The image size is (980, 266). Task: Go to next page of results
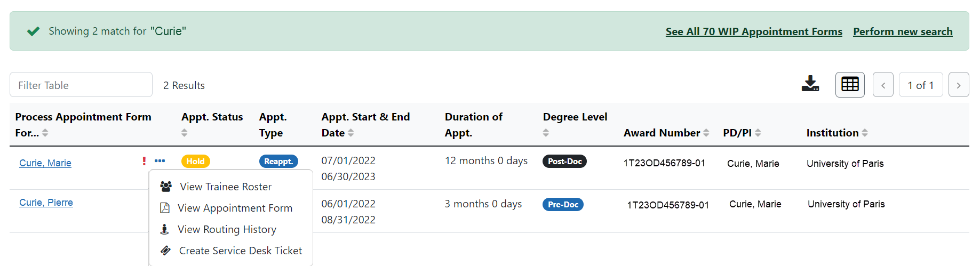(959, 85)
